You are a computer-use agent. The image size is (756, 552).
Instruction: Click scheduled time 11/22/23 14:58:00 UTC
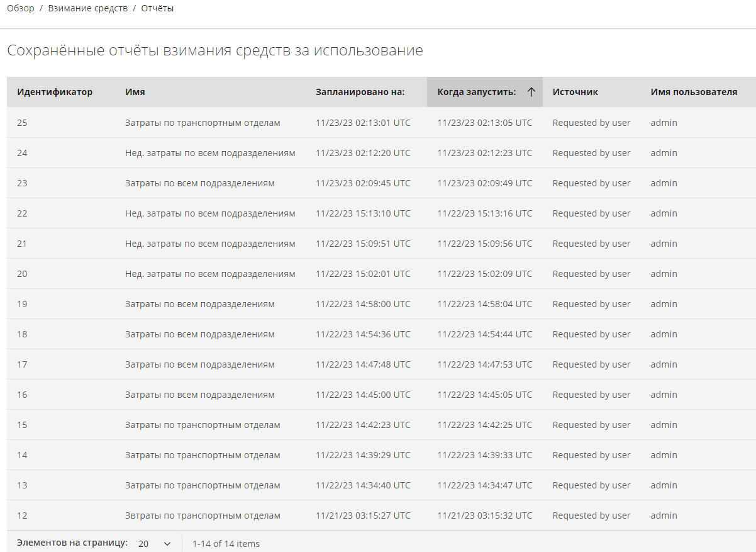(363, 304)
